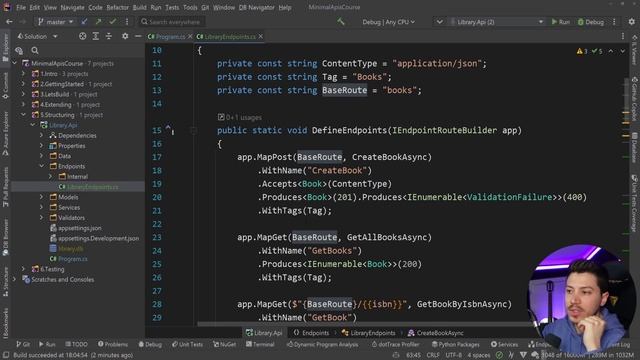Click the Update Project arrow icon

pyautogui.click(x=84, y=22)
